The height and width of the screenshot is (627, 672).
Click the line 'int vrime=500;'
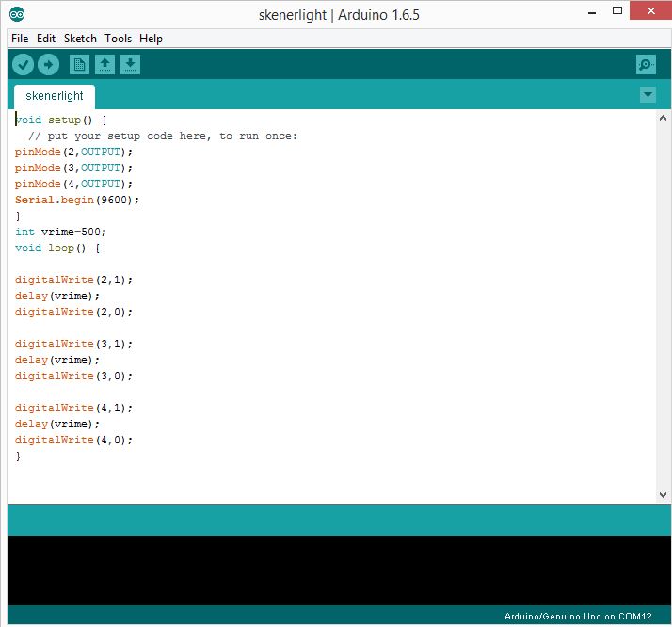point(60,232)
